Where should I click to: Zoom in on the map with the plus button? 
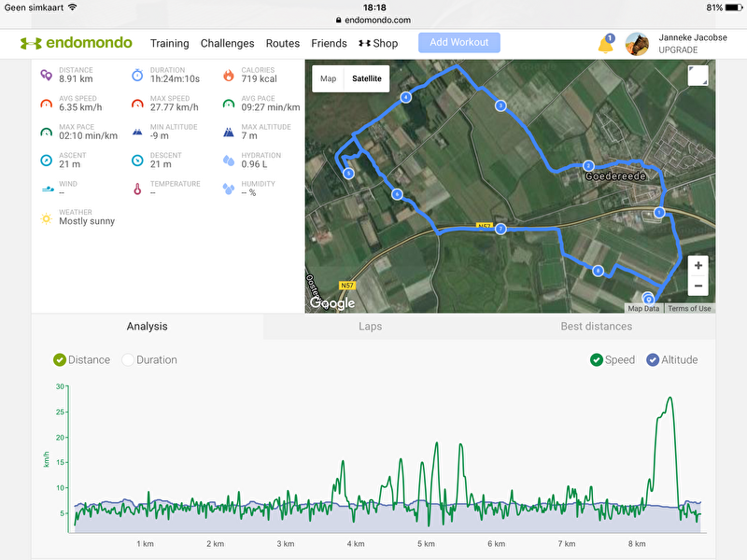coord(698,266)
